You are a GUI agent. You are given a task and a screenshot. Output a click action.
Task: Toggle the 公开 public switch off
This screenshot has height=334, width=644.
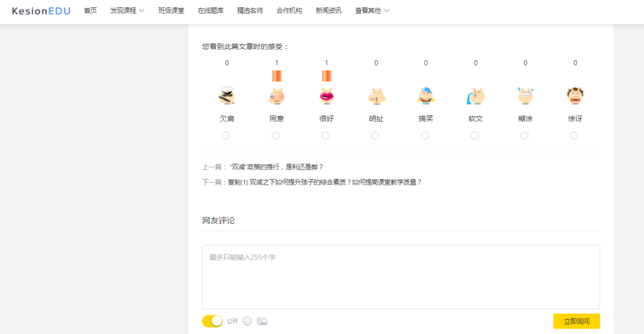(212, 321)
